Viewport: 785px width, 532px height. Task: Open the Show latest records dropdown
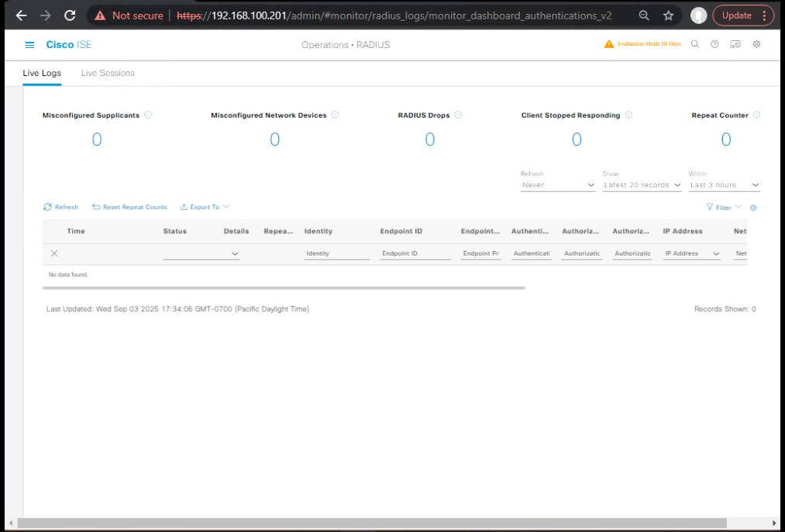642,186
